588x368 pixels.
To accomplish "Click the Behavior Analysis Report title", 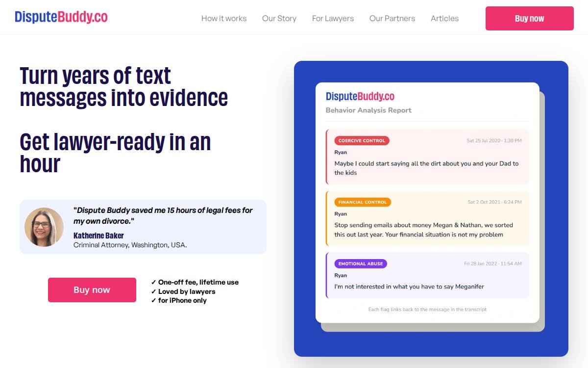I will [x=368, y=110].
